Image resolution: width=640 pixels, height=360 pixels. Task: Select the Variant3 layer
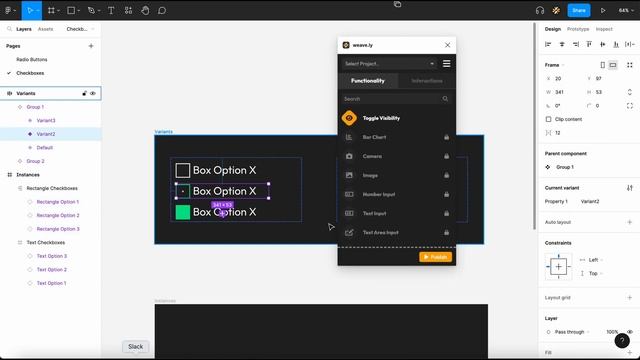point(46,120)
